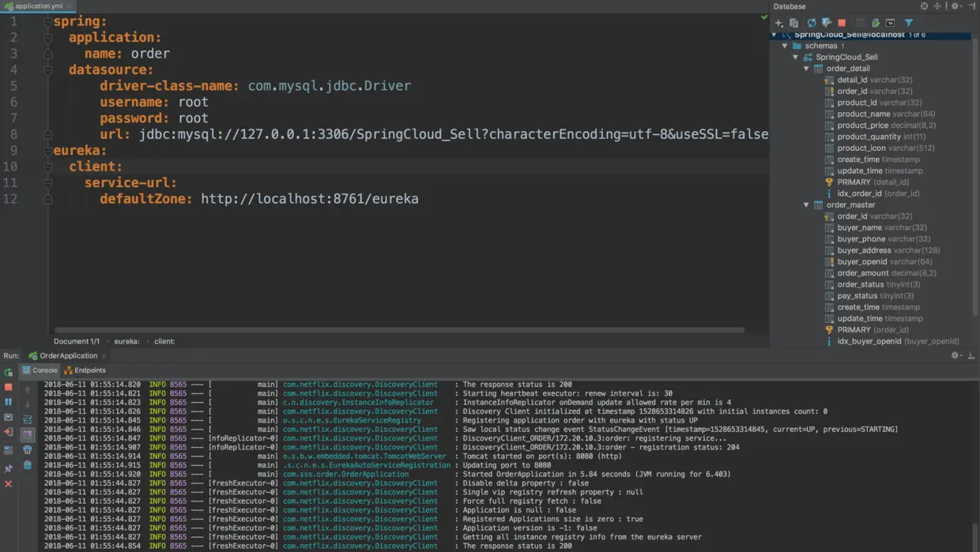The width and height of the screenshot is (980, 552).
Task: Open Database settings gear dropdown
Action: [956, 6]
